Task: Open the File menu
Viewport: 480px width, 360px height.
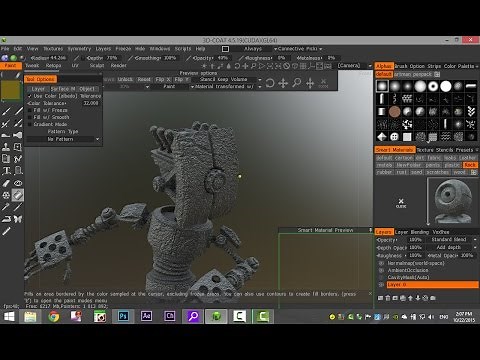Action: click(x=5, y=49)
